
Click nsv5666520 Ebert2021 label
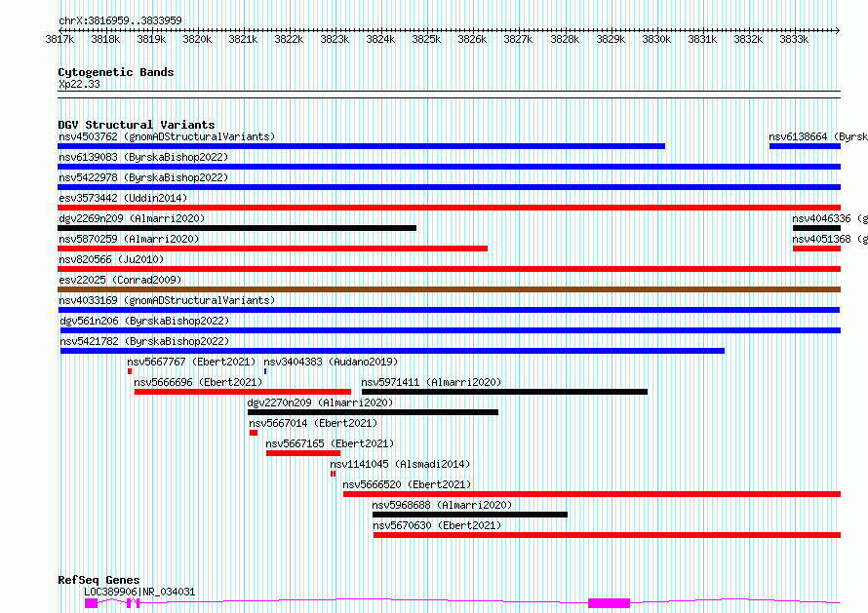(407, 484)
